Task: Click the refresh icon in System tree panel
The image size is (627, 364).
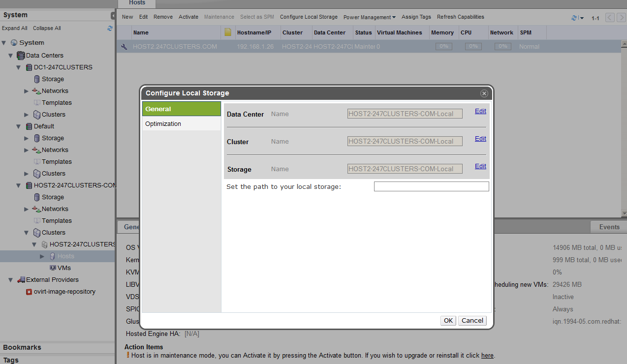Action: click(110, 28)
